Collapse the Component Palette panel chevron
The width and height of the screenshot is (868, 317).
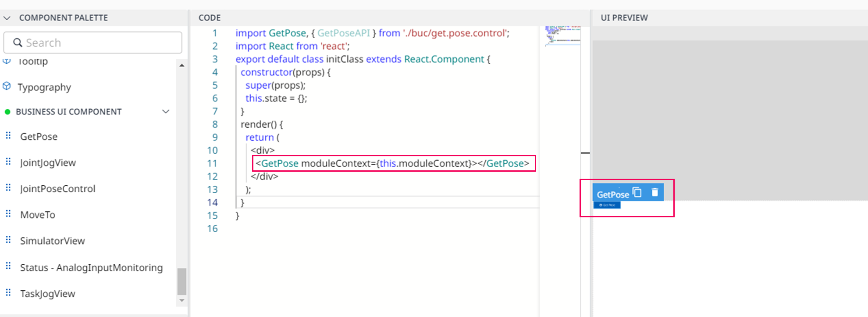(7, 18)
